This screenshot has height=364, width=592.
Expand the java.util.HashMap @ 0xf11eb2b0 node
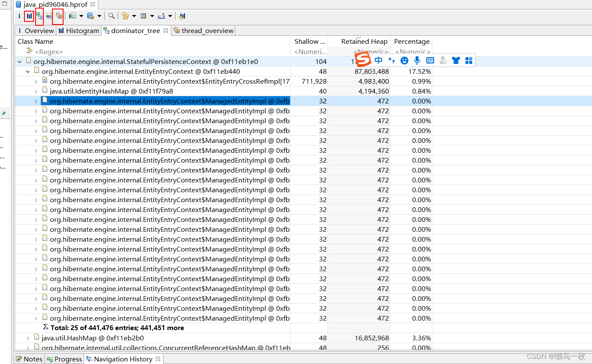click(27, 338)
